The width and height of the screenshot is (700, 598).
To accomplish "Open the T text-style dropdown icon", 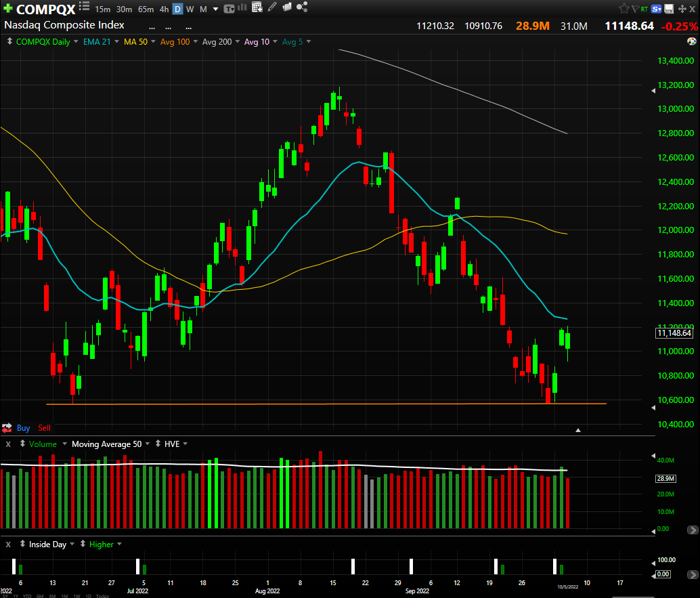I will pos(229,9).
